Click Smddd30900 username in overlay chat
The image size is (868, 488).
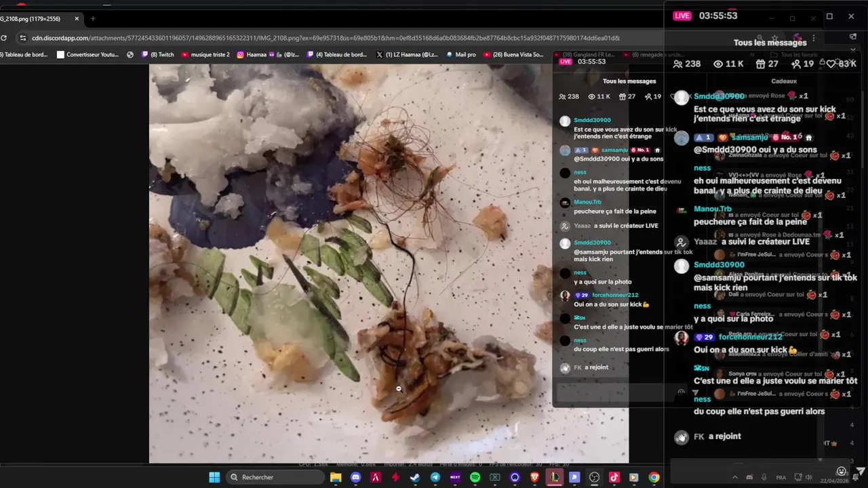pyautogui.click(x=719, y=96)
